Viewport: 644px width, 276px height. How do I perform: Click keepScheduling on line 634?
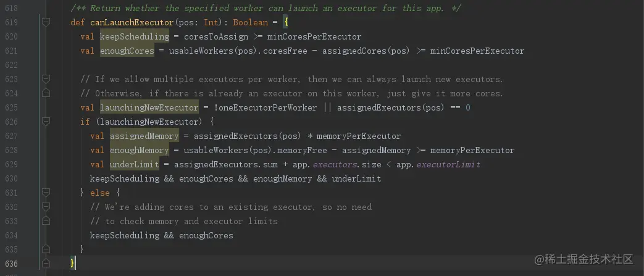pos(125,235)
